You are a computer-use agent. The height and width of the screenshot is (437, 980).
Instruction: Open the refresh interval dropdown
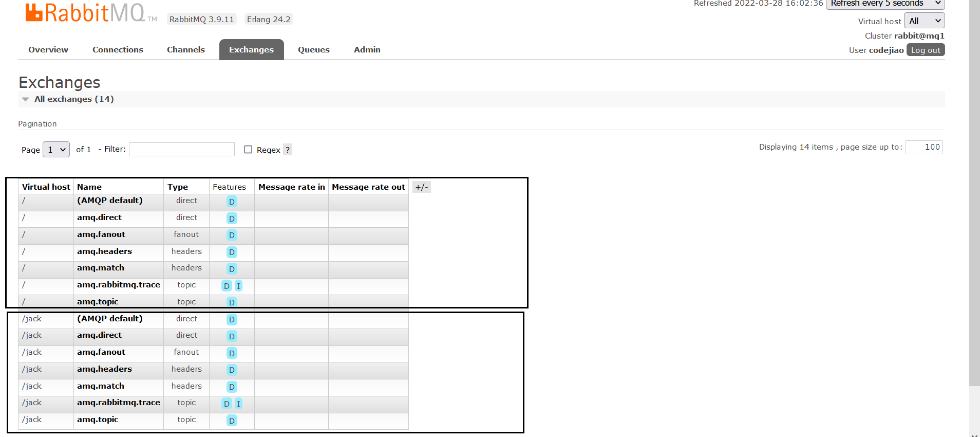tap(885, 4)
